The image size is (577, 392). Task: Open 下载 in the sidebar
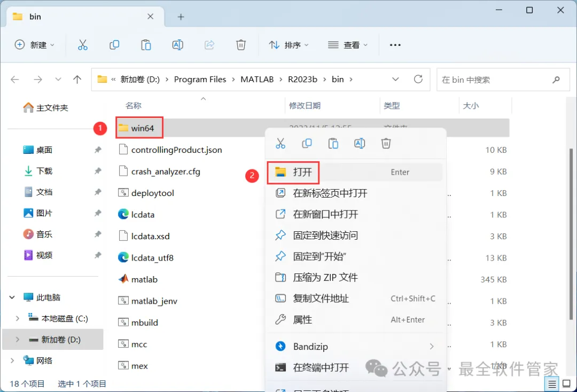coord(38,171)
